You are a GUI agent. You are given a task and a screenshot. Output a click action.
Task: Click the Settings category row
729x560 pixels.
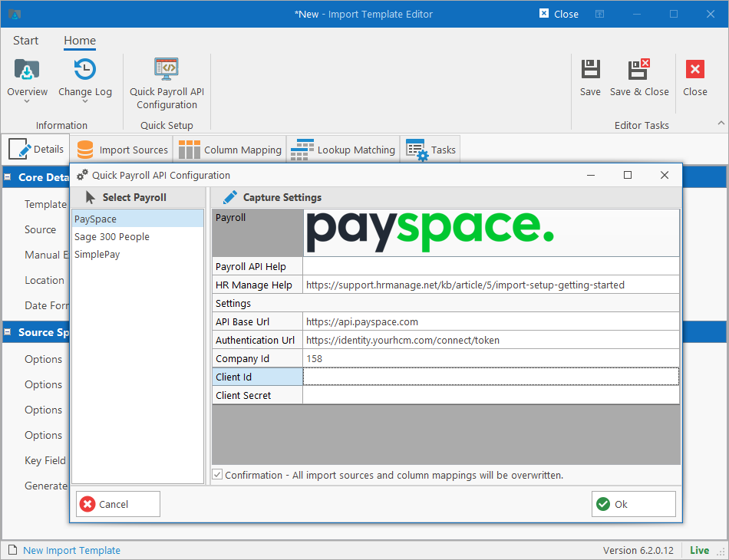[x=445, y=303]
